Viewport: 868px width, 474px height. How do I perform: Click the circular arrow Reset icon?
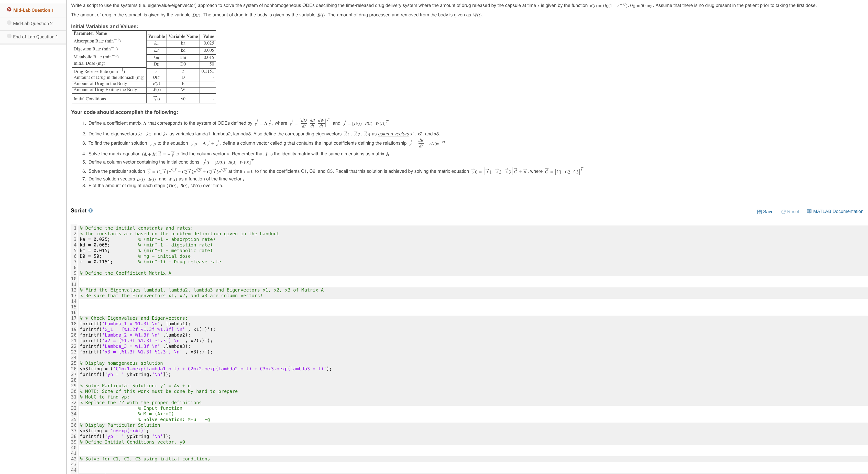point(784,211)
